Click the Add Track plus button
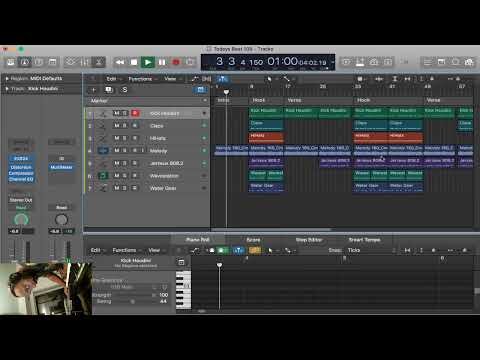This screenshot has width=480, height=360. tap(94, 90)
